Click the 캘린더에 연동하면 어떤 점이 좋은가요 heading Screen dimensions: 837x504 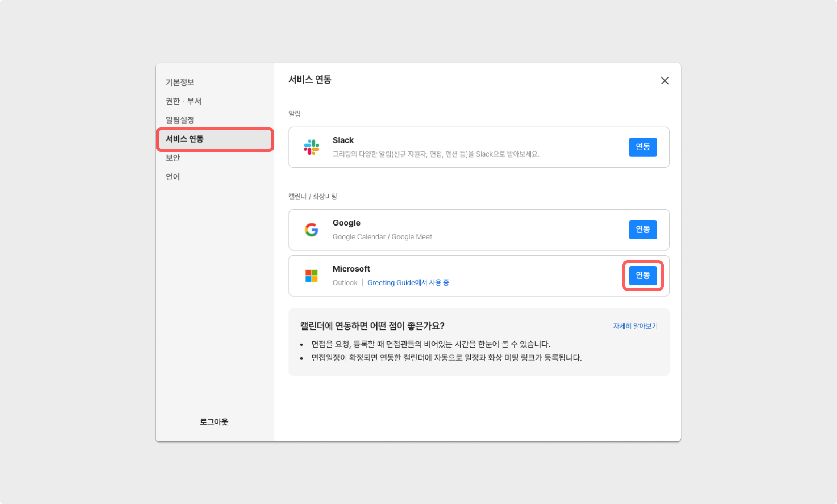click(x=372, y=326)
